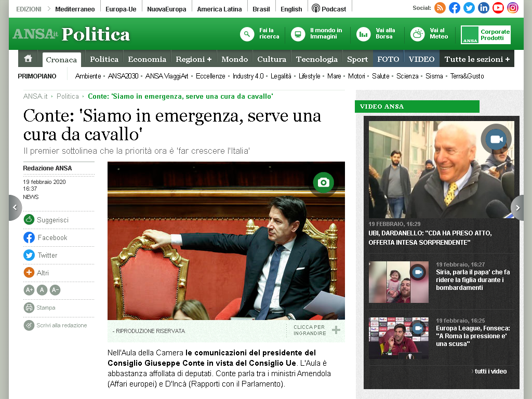Open the Cultura section

pos(272,59)
